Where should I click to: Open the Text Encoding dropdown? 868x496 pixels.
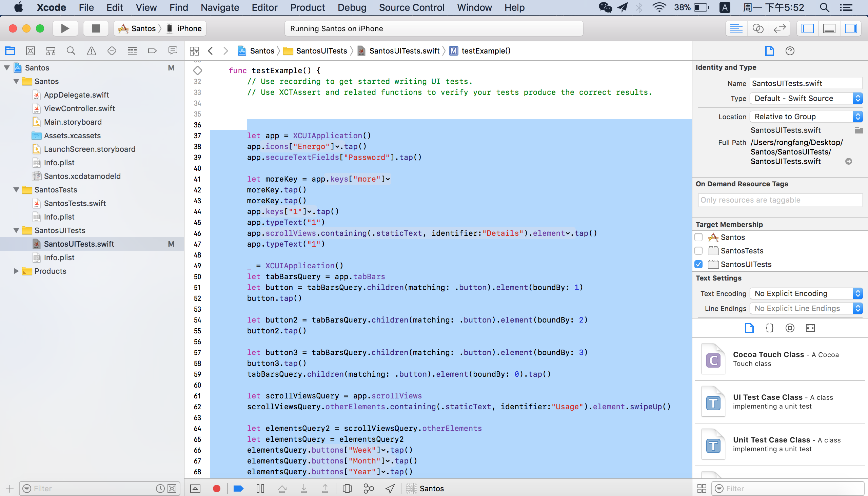(806, 294)
